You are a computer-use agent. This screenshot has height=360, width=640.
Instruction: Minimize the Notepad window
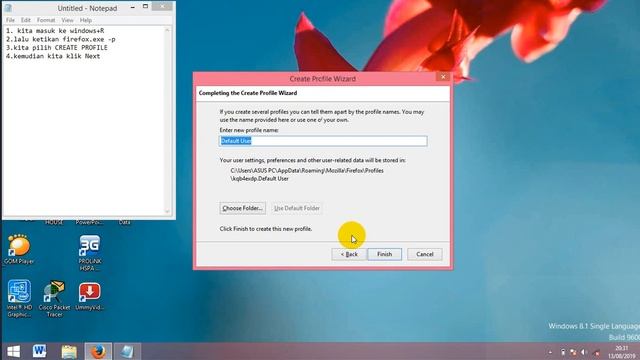(x=133, y=7)
